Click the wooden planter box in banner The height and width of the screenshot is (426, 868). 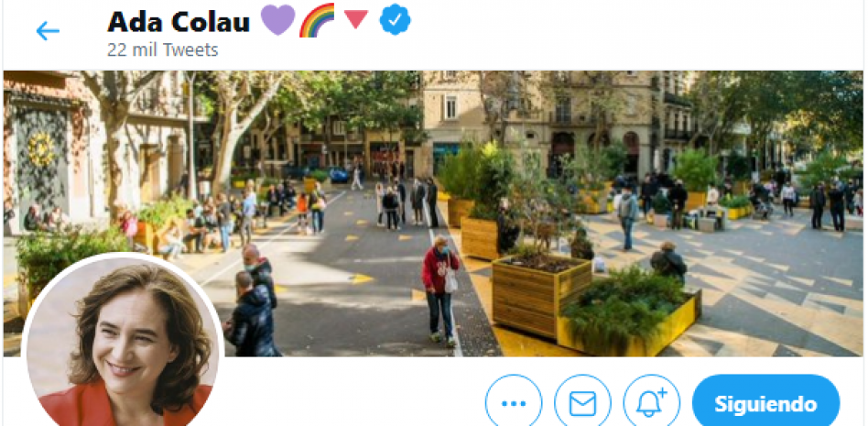pyautogui.click(x=541, y=295)
